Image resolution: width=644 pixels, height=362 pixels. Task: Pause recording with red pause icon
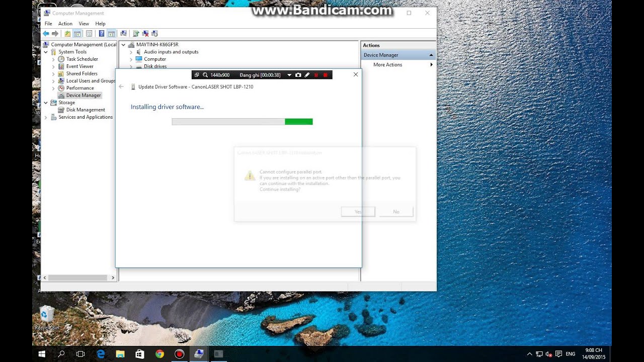click(x=316, y=75)
